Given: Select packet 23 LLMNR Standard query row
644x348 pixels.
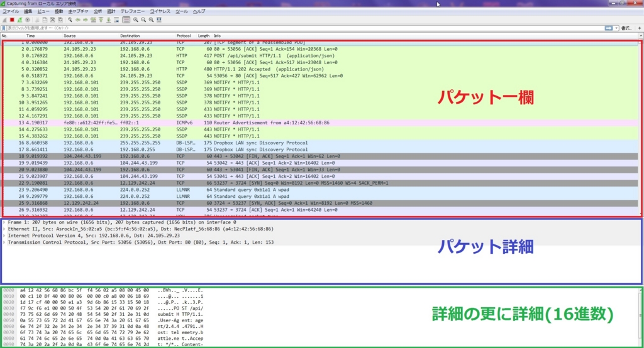Looking at the screenshot, I should pyautogui.click(x=320, y=190).
